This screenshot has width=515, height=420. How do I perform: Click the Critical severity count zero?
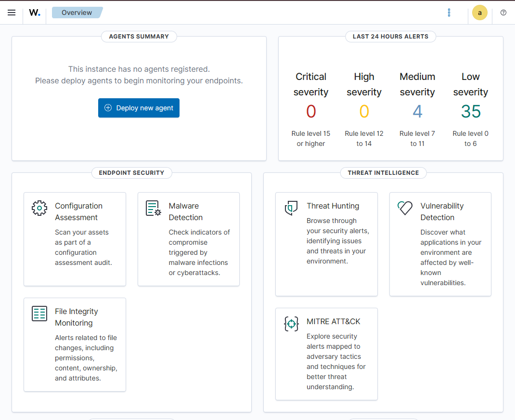(x=311, y=111)
